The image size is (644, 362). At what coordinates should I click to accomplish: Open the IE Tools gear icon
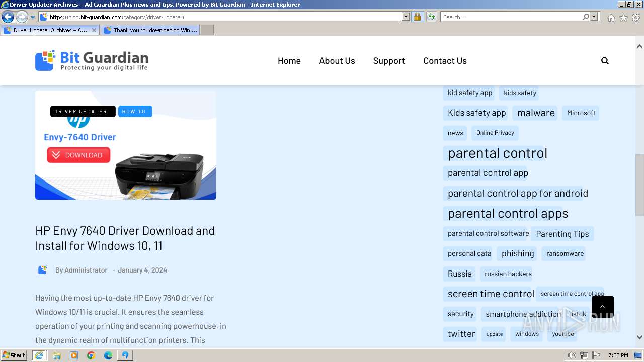click(x=636, y=18)
